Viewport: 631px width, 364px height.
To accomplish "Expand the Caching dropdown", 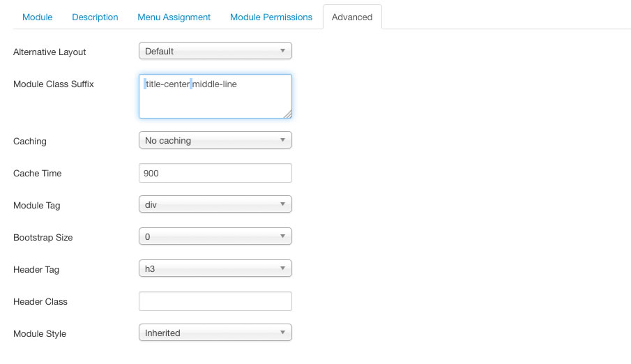I will (x=215, y=140).
